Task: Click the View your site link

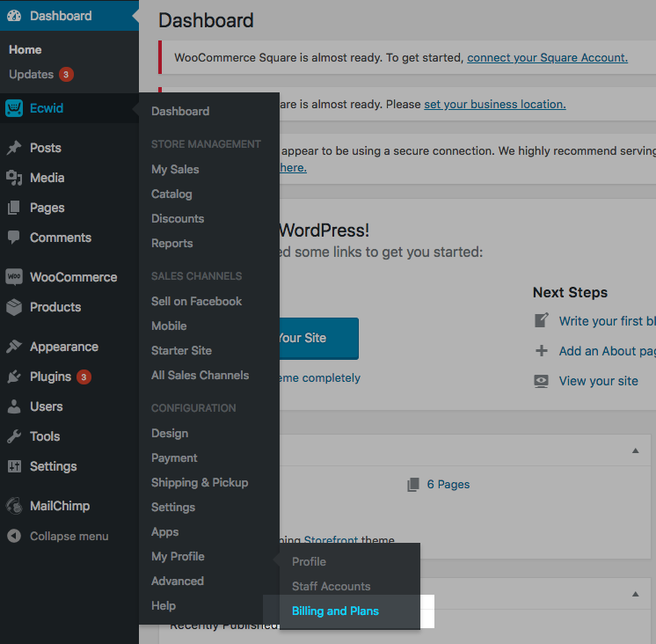Action: 598,381
